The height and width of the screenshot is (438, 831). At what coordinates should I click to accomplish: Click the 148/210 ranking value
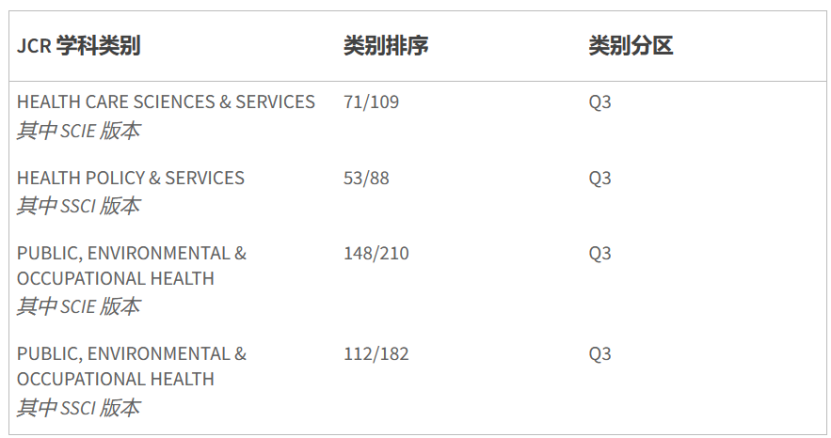(x=376, y=253)
